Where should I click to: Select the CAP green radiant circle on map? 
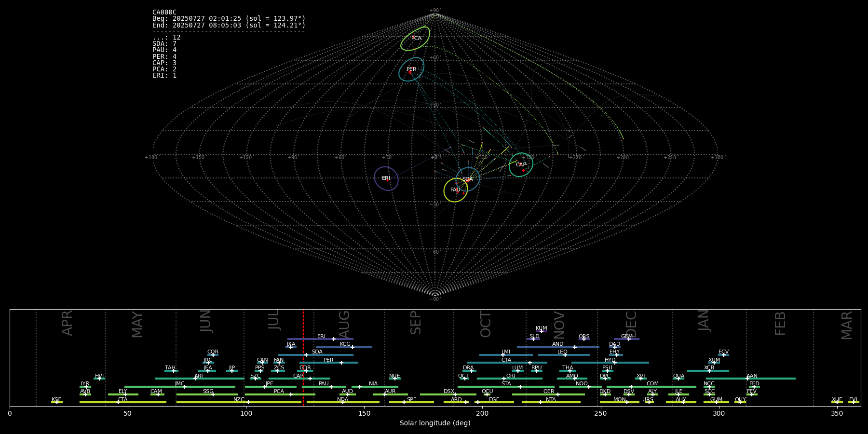tap(521, 164)
